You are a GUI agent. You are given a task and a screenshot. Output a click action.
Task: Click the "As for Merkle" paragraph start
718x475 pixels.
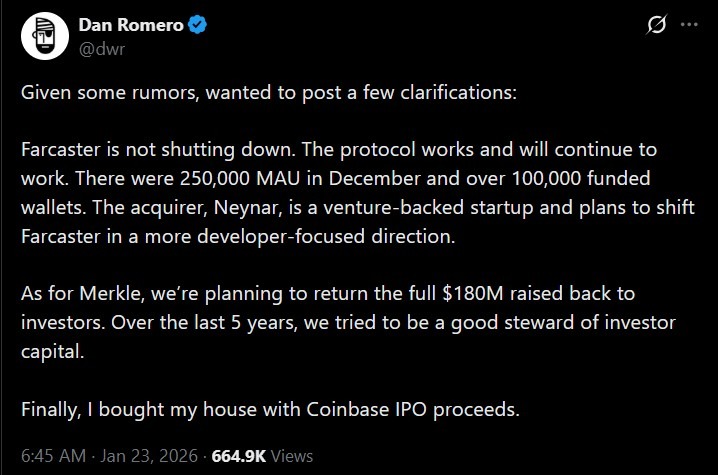(68, 296)
